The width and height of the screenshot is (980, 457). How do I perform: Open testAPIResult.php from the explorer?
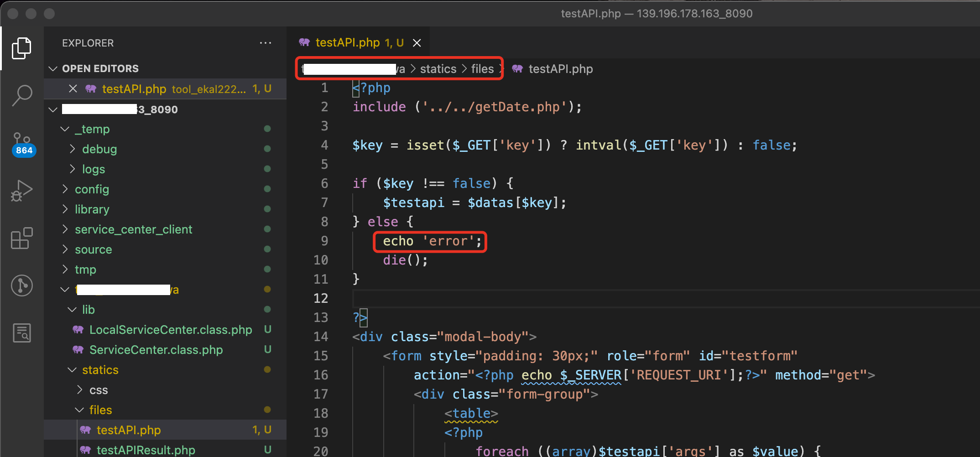146,450
